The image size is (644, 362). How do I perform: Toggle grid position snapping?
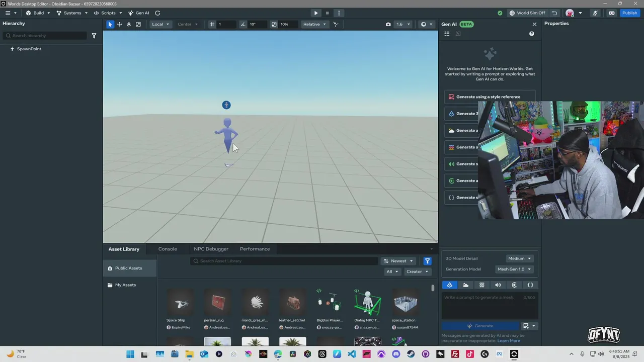coord(212,24)
